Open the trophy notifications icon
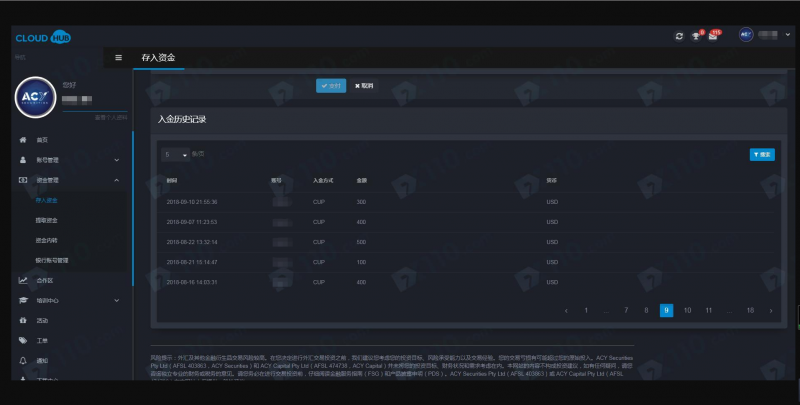The image size is (800, 405). [697, 36]
